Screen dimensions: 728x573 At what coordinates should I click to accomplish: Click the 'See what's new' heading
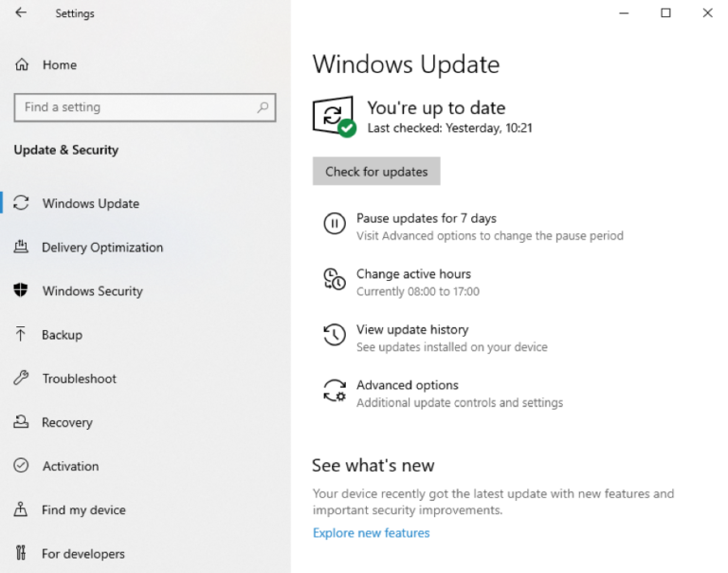[x=373, y=465]
